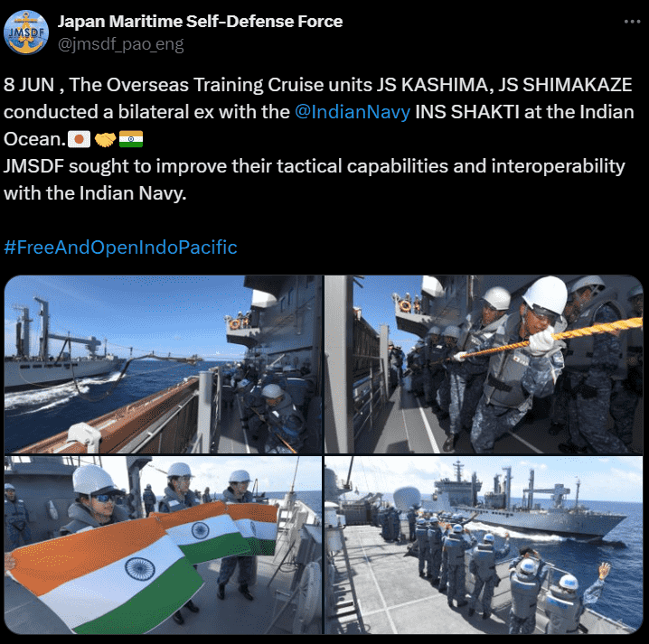Click the handshake emoji
This screenshot has height=644, width=649.
point(105,139)
